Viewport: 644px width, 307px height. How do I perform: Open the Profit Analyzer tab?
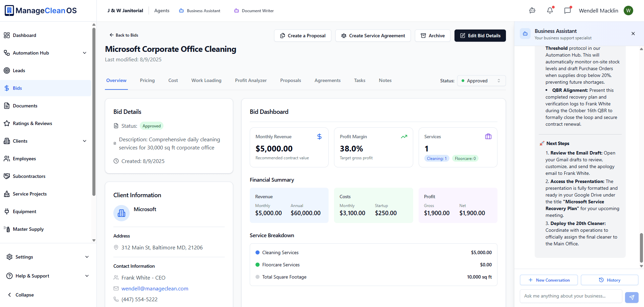[x=251, y=80]
